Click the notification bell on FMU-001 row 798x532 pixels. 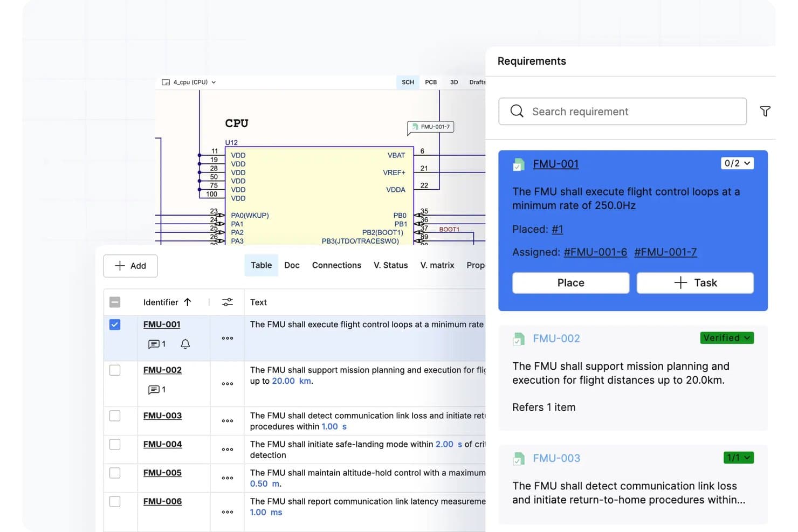pos(185,344)
